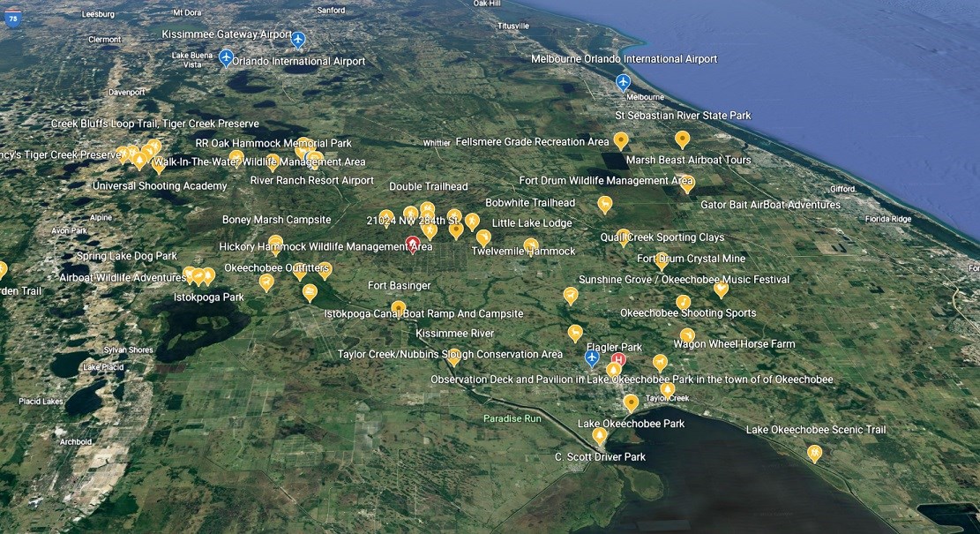This screenshot has height=534, width=980.
Task: Select the Florida Ridge label
Action: [x=888, y=219]
